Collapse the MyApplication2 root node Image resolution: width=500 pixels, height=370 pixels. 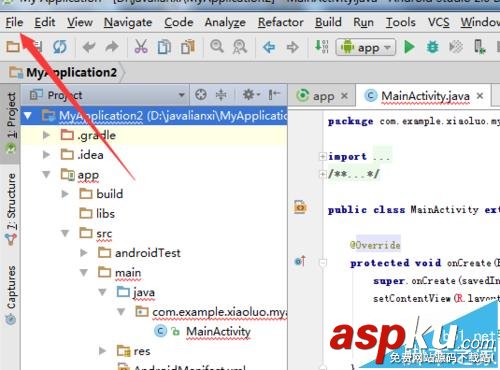tap(28, 116)
